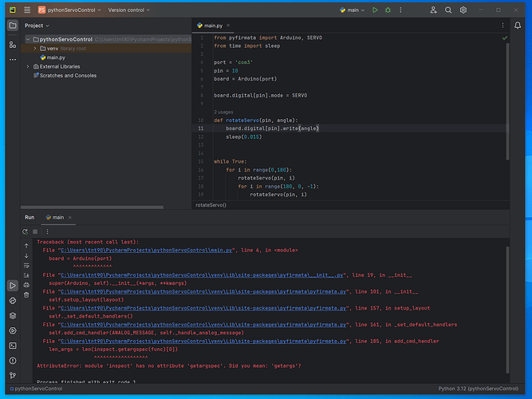532x399 pixels.
Task: Open the Run tool window icon
Action: (13, 286)
